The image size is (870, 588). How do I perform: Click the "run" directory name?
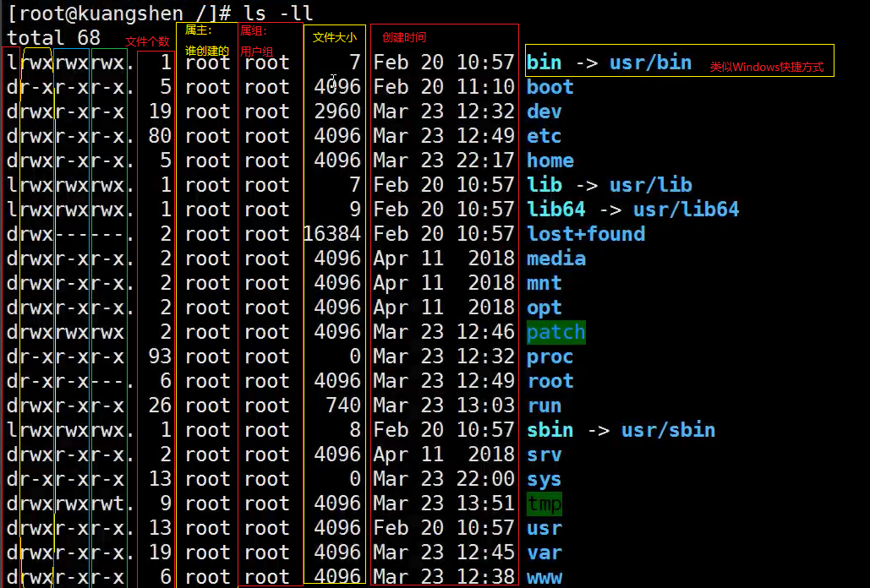[x=544, y=406]
